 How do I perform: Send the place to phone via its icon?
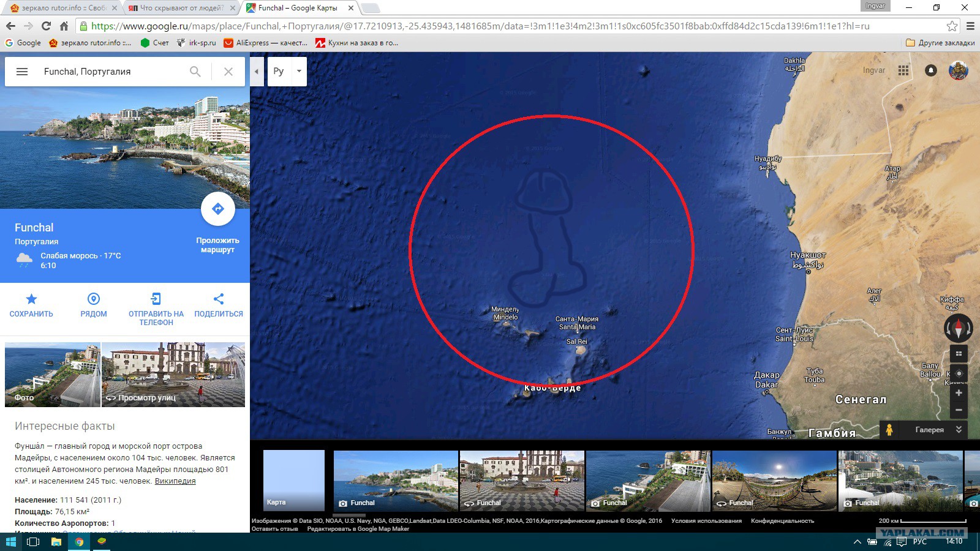coord(156,299)
